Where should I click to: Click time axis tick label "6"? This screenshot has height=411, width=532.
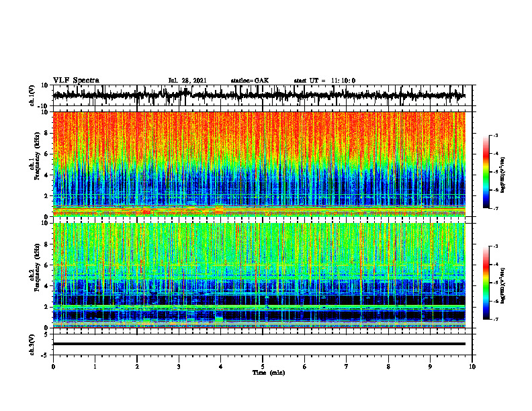[x=305, y=367]
